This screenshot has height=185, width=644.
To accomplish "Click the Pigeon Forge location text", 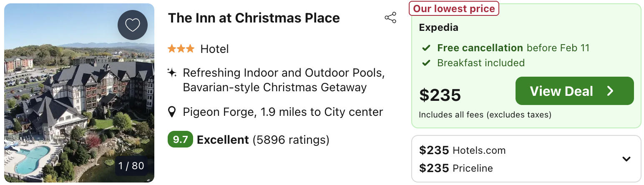I will pyautogui.click(x=283, y=112).
